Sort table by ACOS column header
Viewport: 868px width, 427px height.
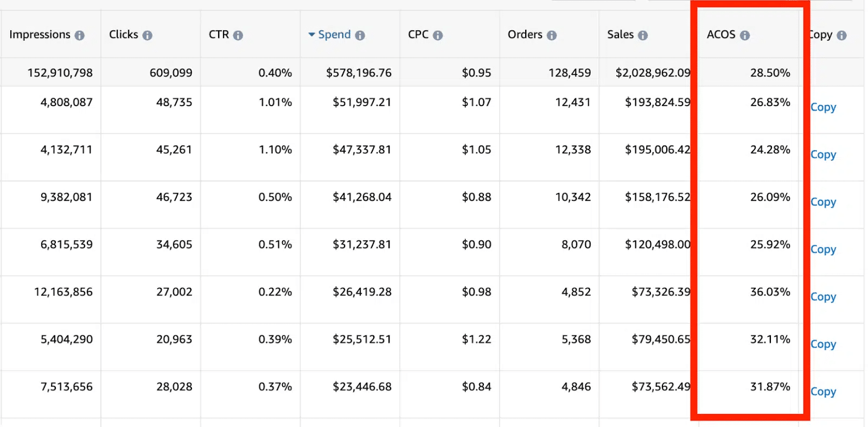click(721, 35)
